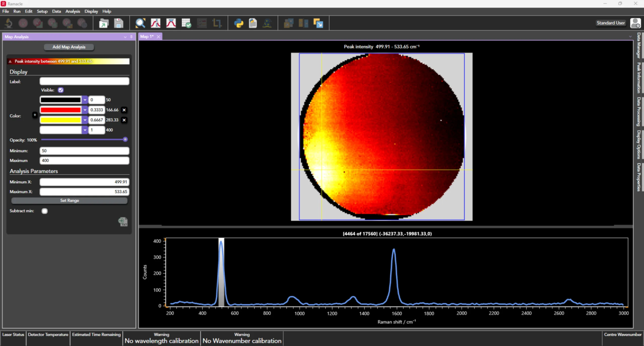Switch to the Map 1* tab
The image size is (644, 346).
[x=147, y=36]
